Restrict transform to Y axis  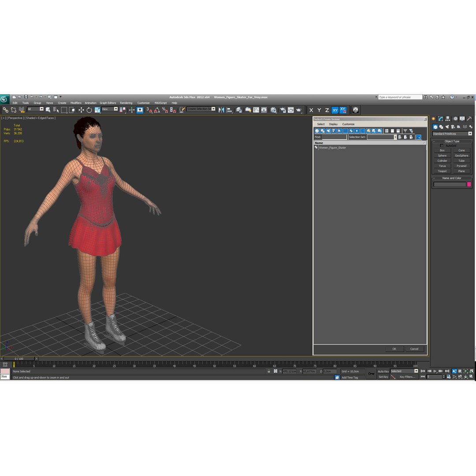319,110
